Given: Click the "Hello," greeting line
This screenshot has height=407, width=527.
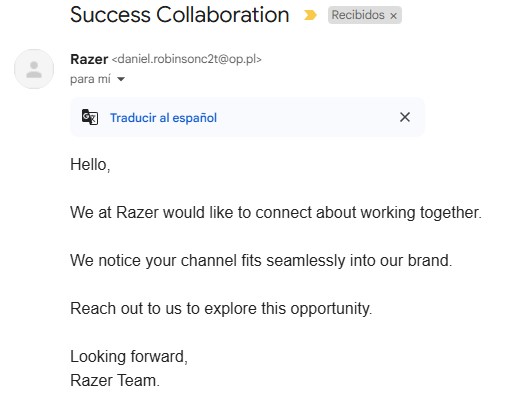Looking at the screenshot, I should point(90,165).
